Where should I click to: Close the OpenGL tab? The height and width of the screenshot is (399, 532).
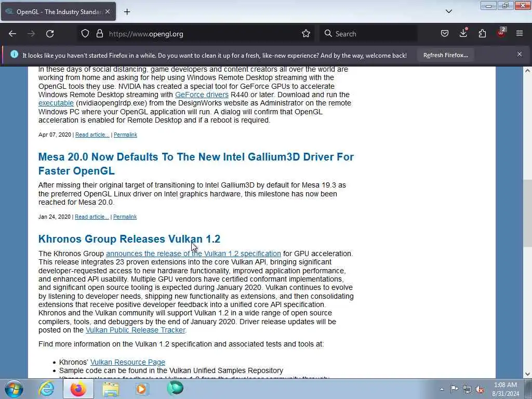pos(108,12)
